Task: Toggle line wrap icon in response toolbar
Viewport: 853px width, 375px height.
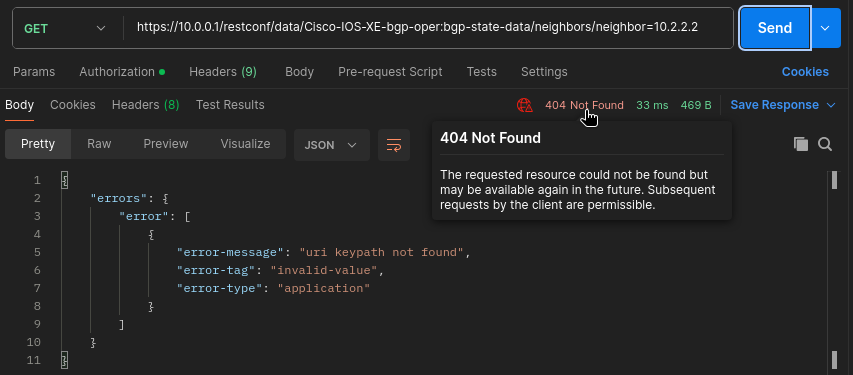Action: click(394, 145)
